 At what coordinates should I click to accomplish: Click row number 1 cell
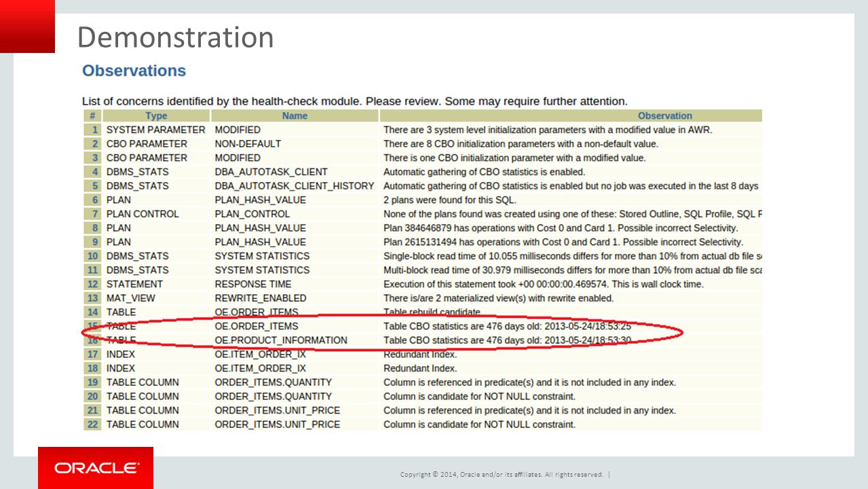point(92,130)
